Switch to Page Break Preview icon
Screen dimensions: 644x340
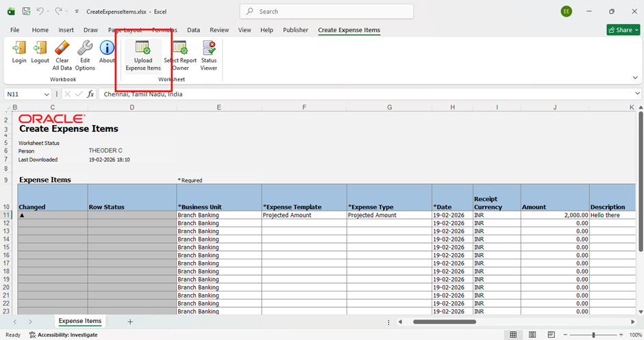click(x=552, y=335)
